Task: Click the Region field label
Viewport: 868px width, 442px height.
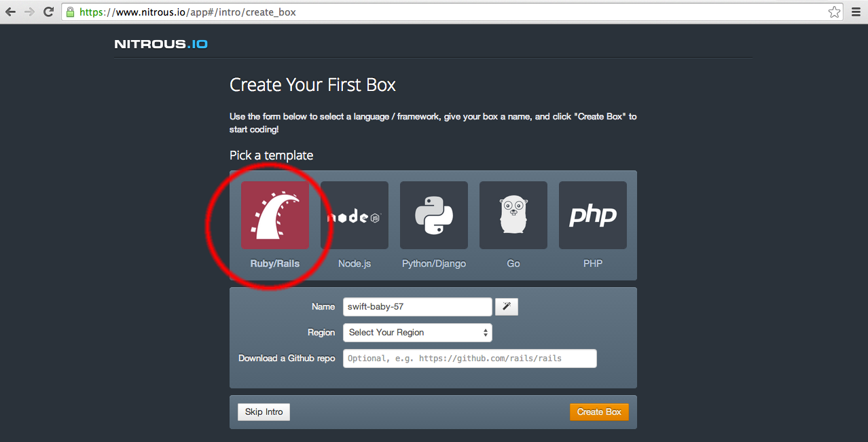Action: [321, 333]
